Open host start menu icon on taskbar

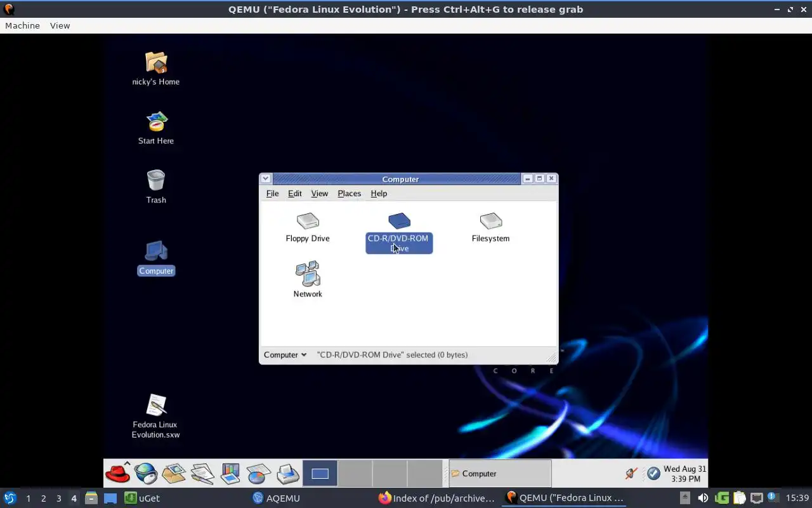(x=10, y=498)
